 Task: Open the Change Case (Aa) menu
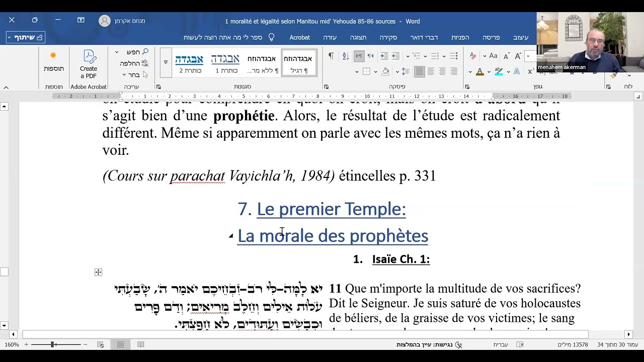pyautogui.click(x=494, y=56)
